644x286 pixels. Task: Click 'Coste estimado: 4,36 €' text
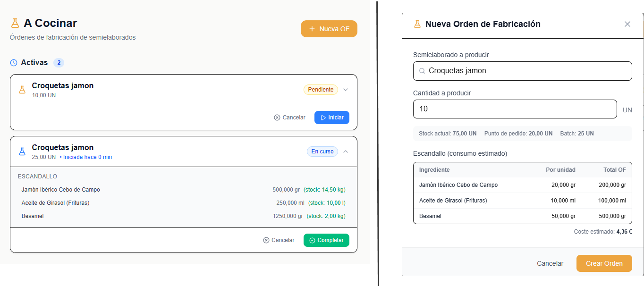coord(603,232)
